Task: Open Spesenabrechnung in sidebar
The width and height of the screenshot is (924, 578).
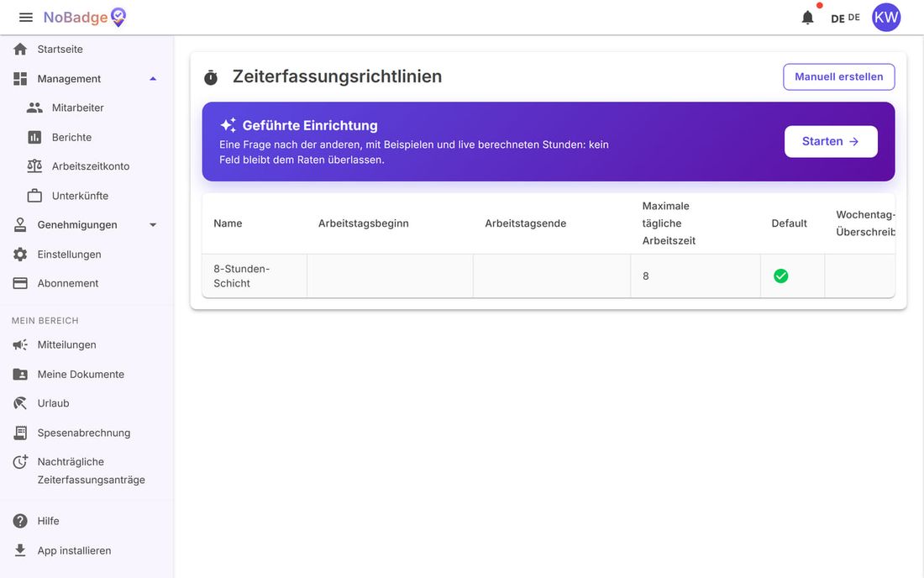Action: tap(84, 433)
